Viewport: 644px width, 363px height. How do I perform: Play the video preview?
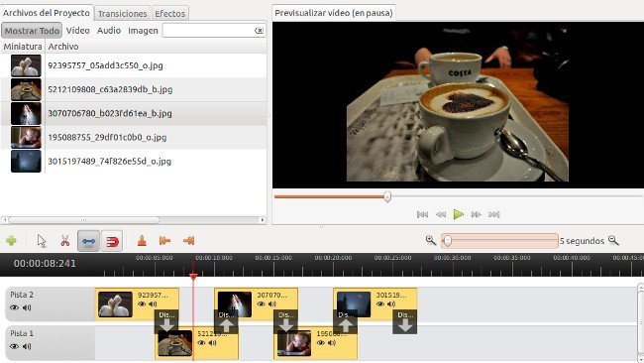pyautogui.click(x=459, y=214)
